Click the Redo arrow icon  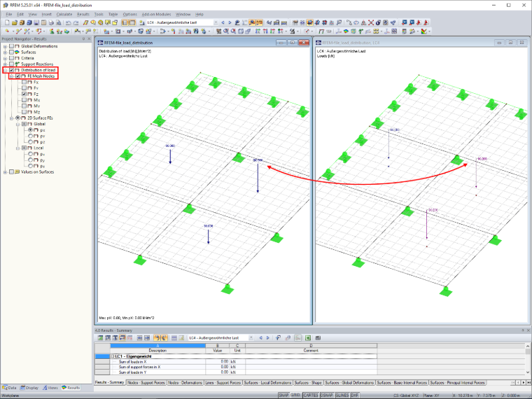[x=76, y=22]
